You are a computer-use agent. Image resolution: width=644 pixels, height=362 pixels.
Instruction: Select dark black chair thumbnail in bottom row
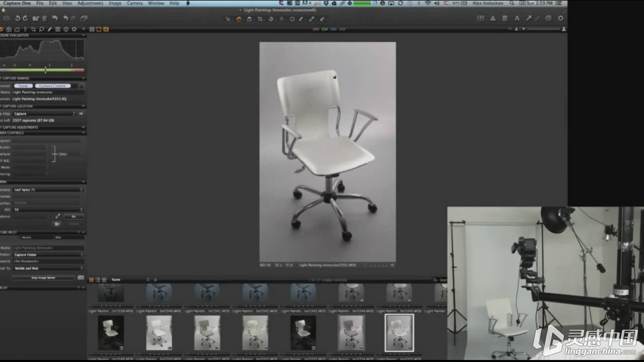[x=303, y=333]
